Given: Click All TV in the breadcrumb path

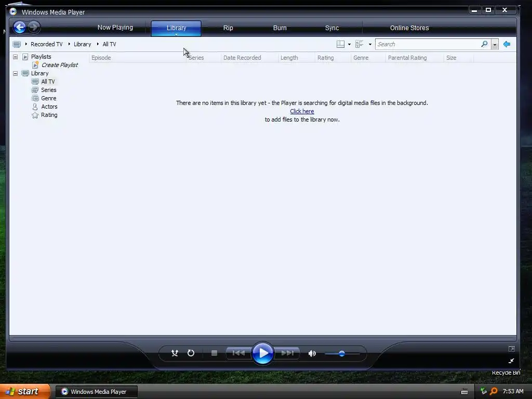Looking at the screenshot, I should [x=109, y=44].
